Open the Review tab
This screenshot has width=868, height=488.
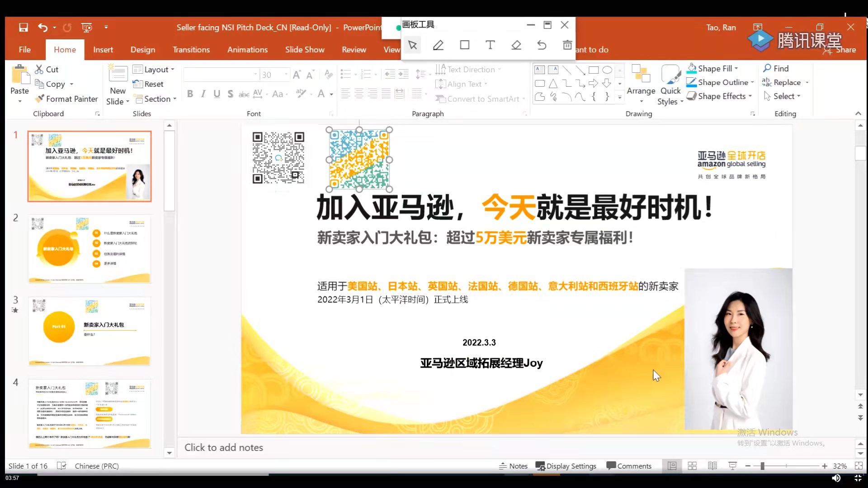(x=354, y=50)
